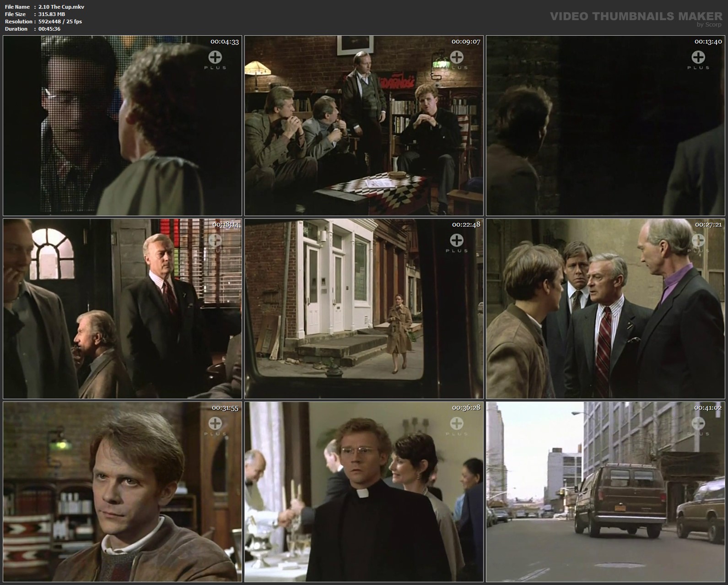Image resolution: width=728 pixels, height=585 pixels.
Task: Click the resolution value '592x448 / 25 fps'
Action: coord(60,22)
